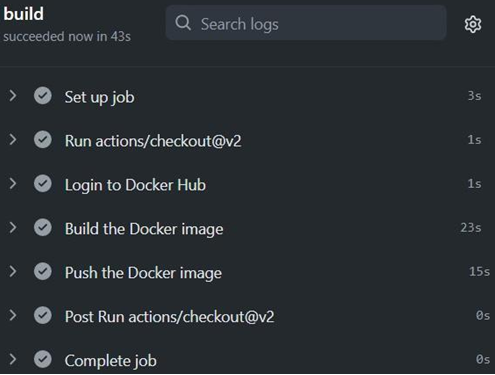Image resolution: width=495 pixels, height=375 pixels.
Task: Click checkmark icon beside Build the Docker image
Action: point(43,228)
